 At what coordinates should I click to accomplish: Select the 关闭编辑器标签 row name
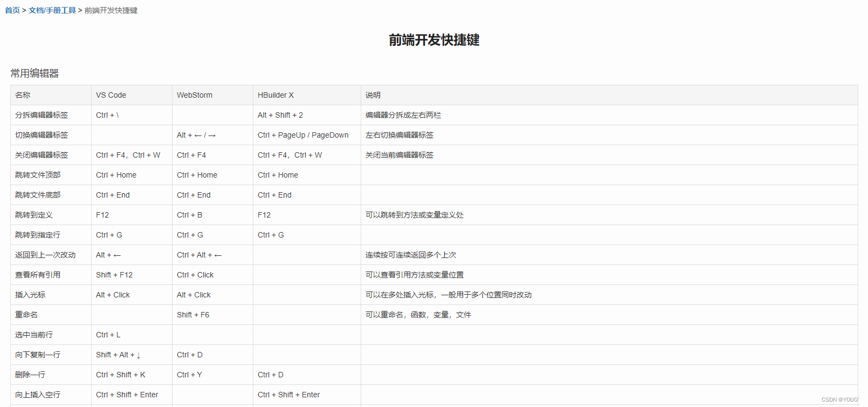point(42,155)
